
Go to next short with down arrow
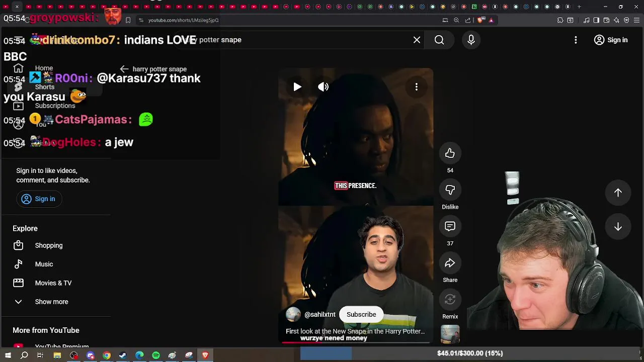point(618,227)
